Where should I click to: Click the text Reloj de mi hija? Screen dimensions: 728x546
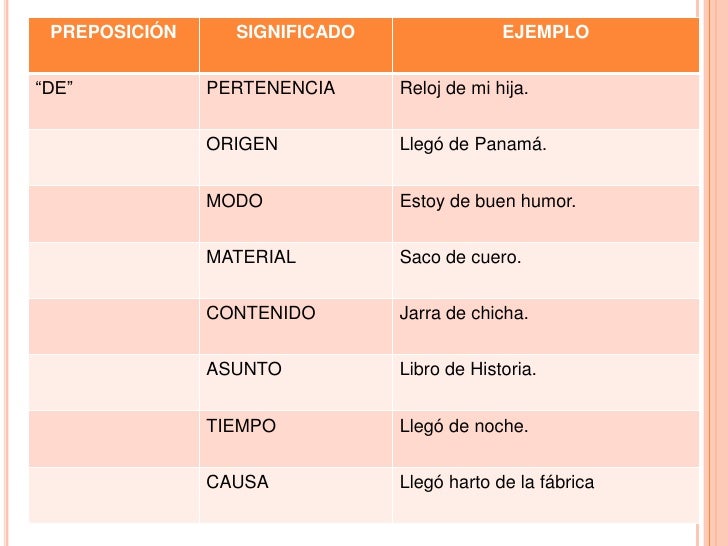coord(464,88)
